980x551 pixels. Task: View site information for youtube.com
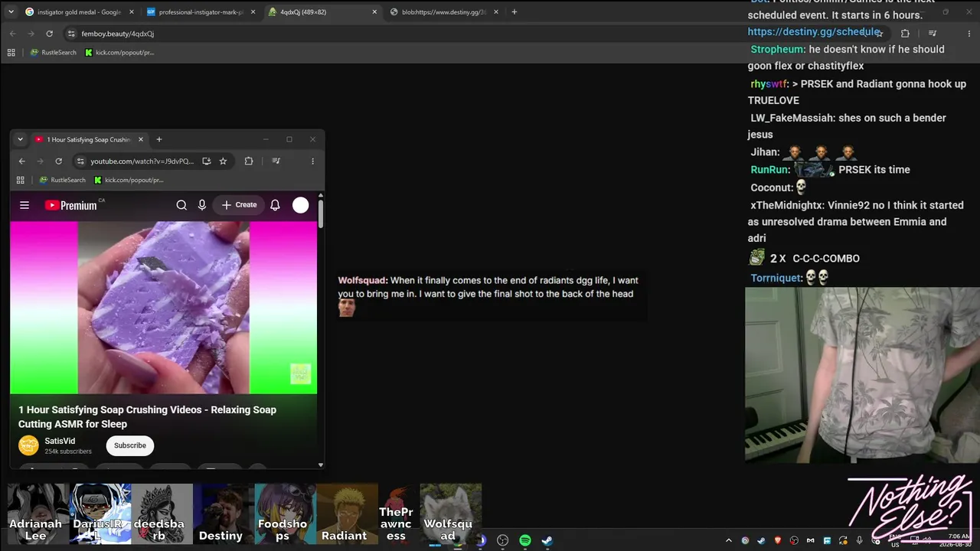[80, 161]
